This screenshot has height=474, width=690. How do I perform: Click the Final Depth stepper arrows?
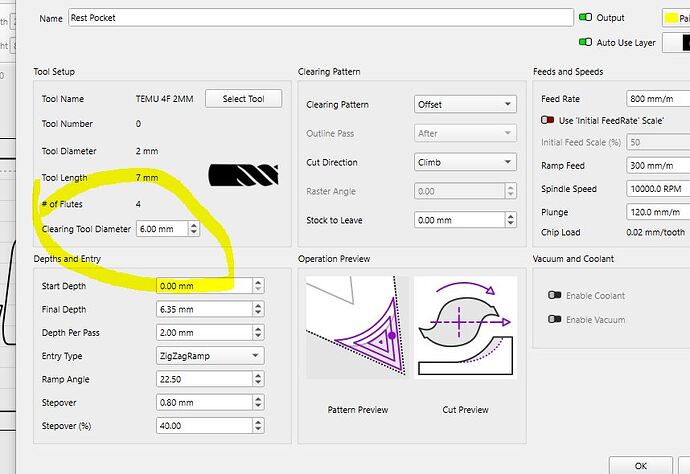pos(258,309)
